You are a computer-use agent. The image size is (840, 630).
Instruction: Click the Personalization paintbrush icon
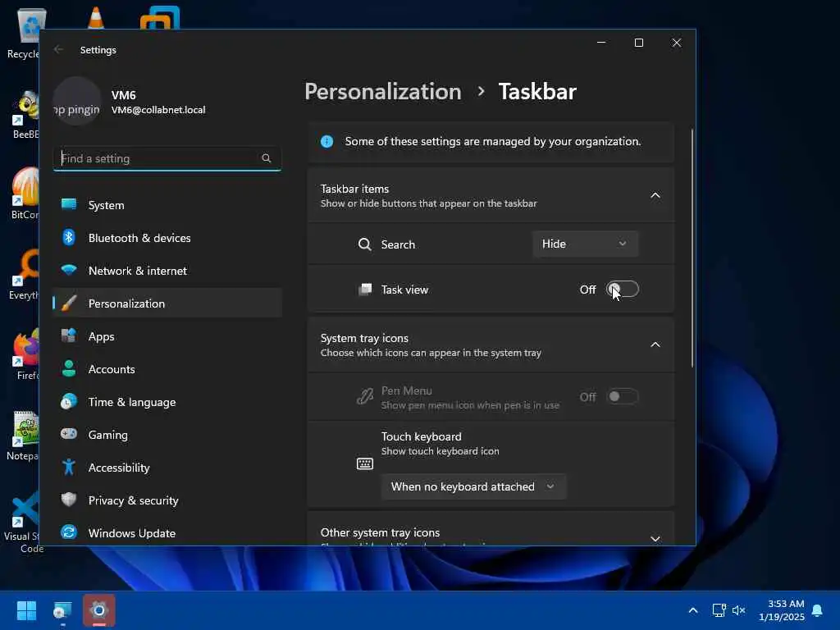coord(69,304)
